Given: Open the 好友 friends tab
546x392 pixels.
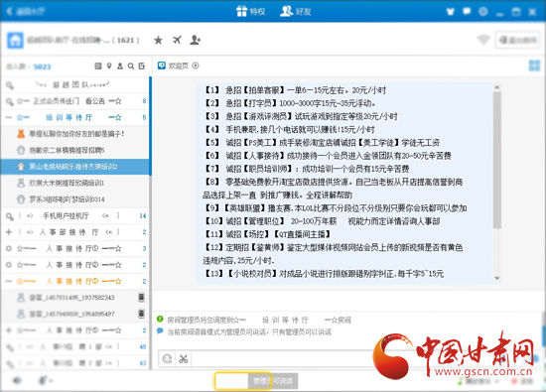Looking at the screenshot, I should pyautogui.click(x=296, y=12).
